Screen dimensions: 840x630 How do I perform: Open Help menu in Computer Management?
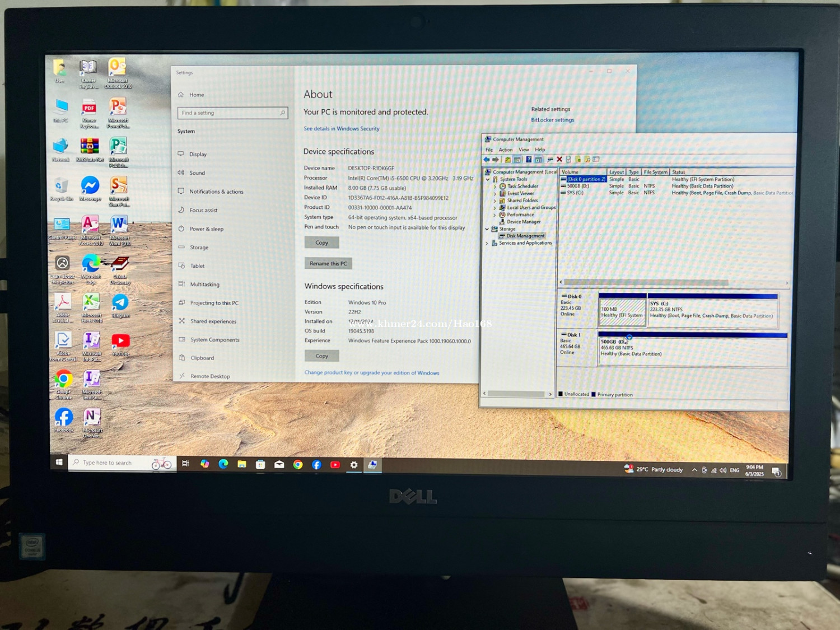540,150
